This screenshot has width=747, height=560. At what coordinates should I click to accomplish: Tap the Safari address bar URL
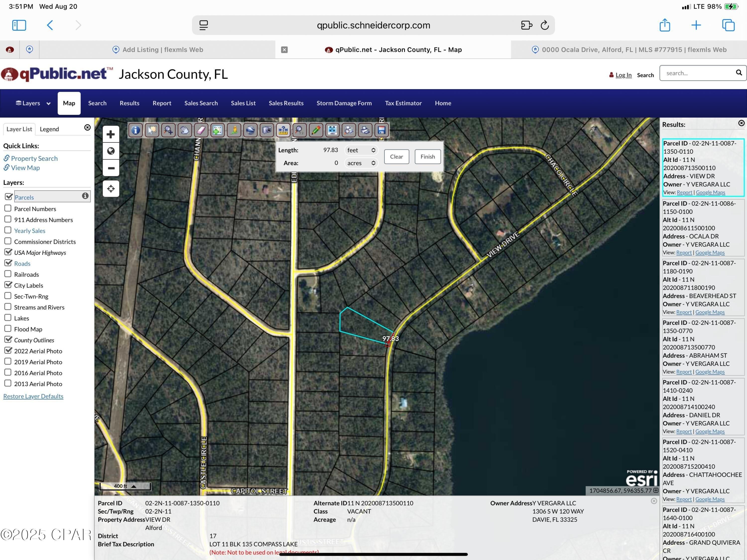[373, 25]
